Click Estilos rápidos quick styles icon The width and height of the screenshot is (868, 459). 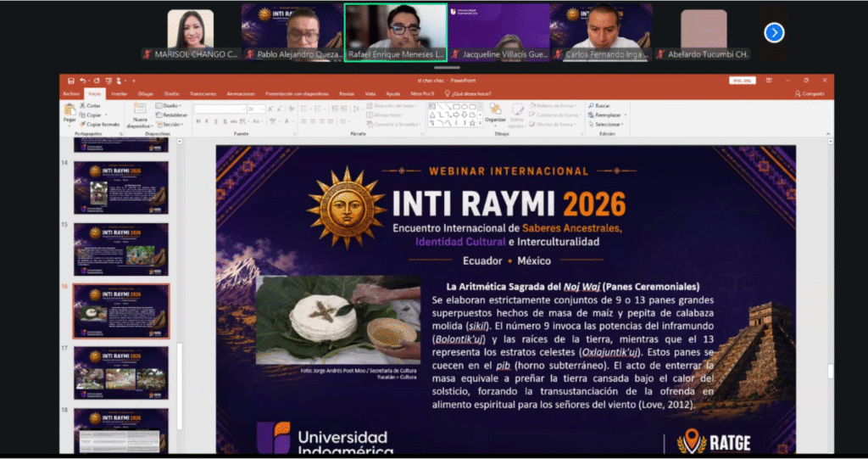(x=517, y=110)
